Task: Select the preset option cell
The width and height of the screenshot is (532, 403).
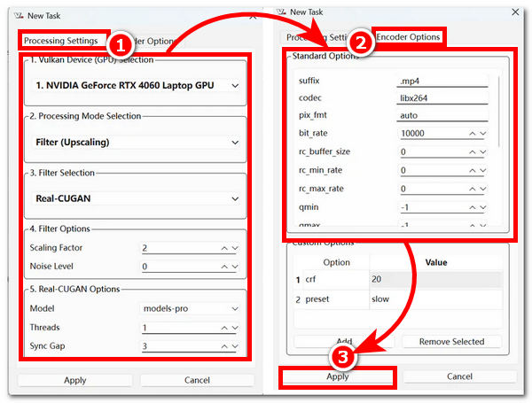Action: 335,299
